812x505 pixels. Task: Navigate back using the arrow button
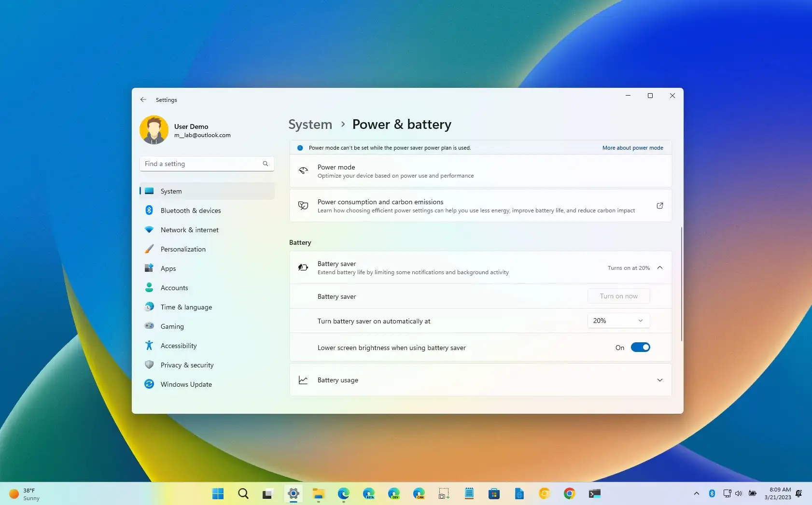coord(143,99)
